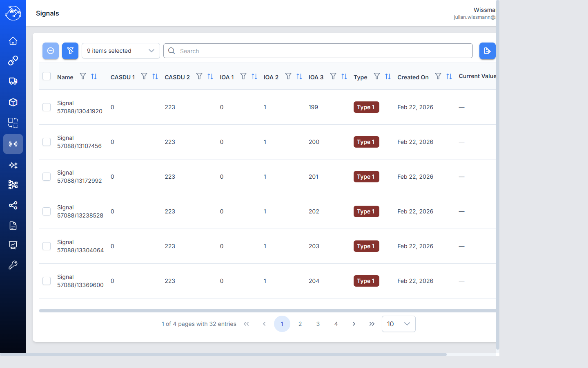Select current page 1 button
Viewport: 588px width, 368px height.
coord(282,324)
